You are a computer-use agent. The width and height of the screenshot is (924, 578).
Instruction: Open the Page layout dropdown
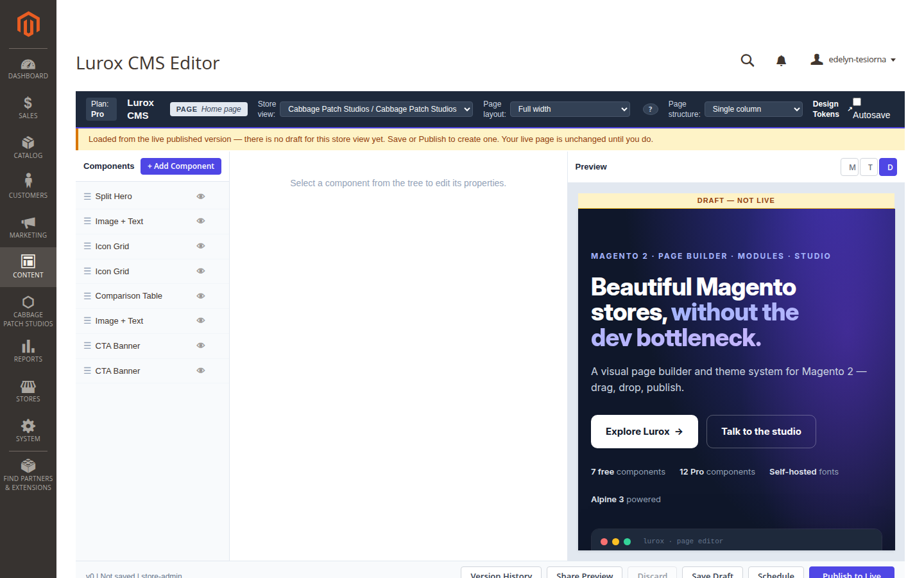tap(570, 109)
